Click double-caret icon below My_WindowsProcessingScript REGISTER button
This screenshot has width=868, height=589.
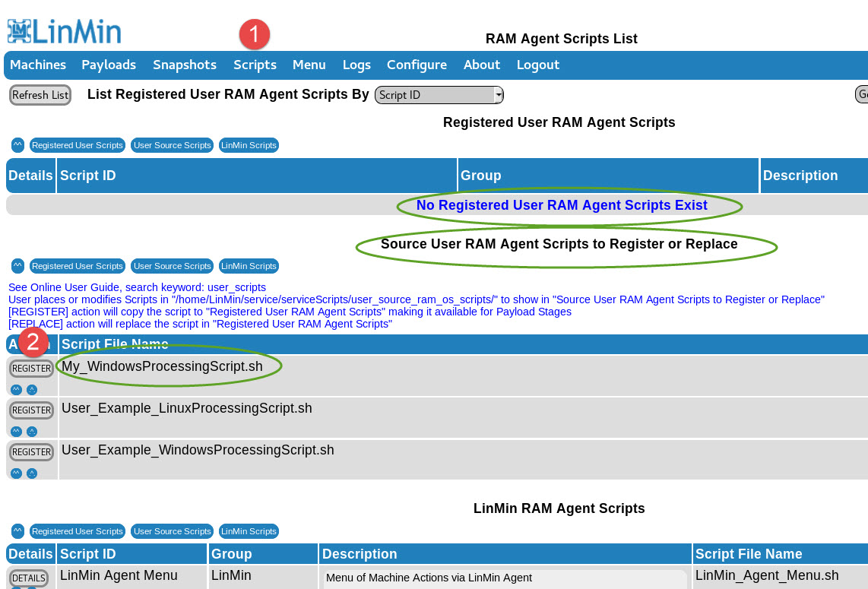(x=16, y=390)
